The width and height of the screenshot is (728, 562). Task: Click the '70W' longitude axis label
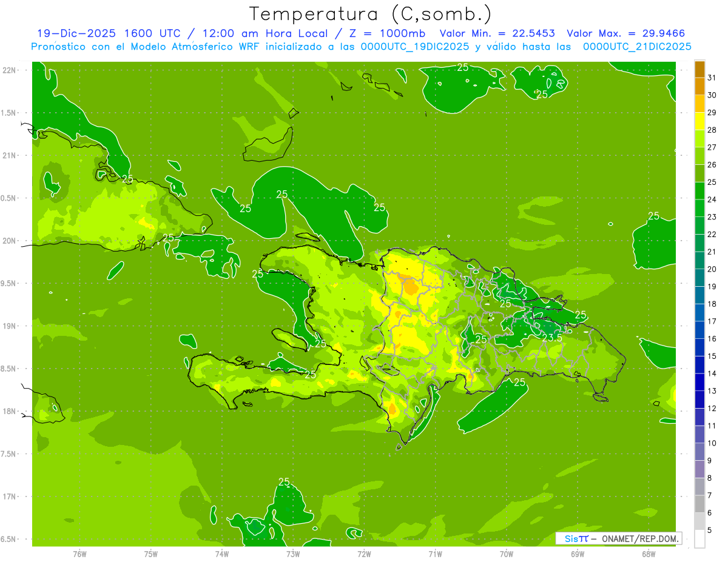pos(507,554)
